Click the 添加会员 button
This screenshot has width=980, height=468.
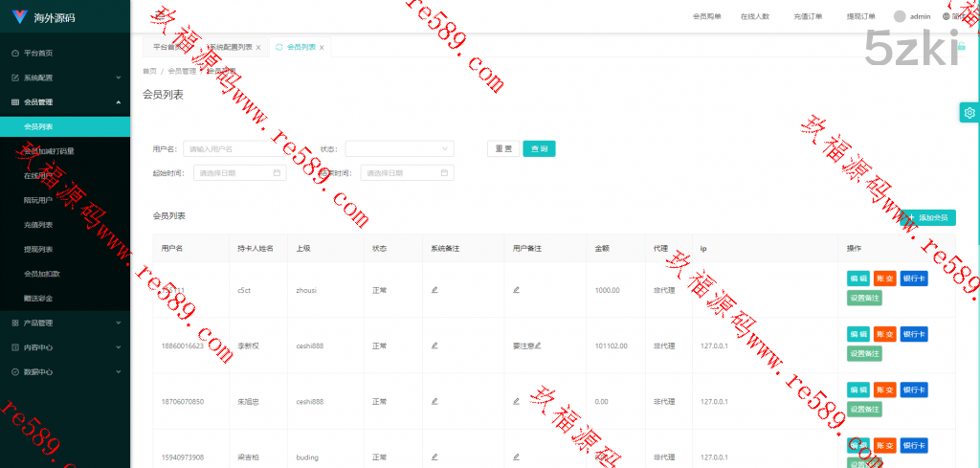[x=926, y=217]
